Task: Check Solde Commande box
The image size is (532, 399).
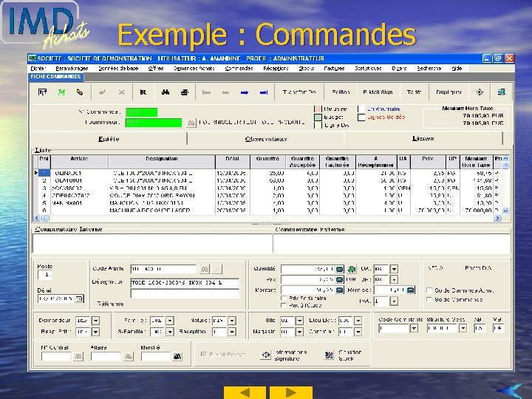Action: click(x=429, y=299)
